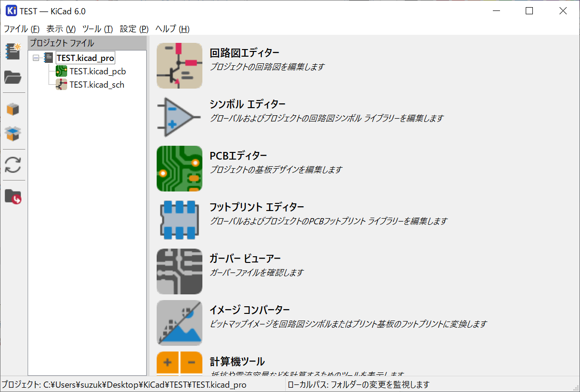
Task: Launch the Symbol Editor op-amp icon
Action: (180, 117)
